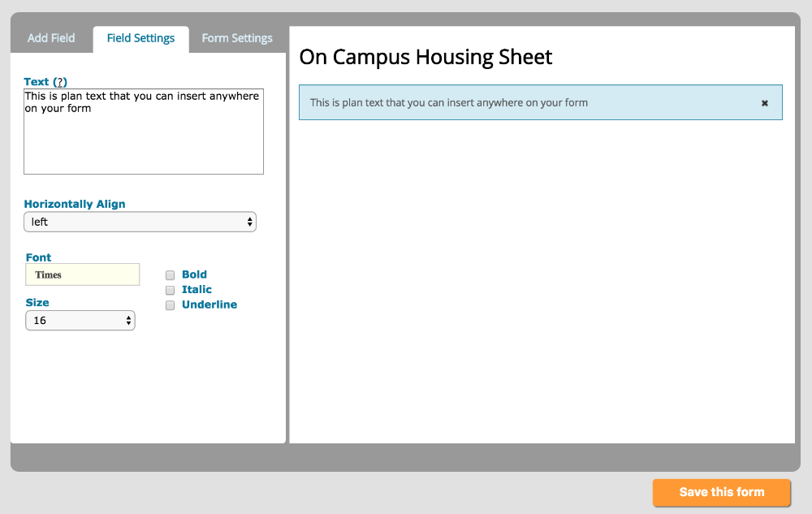The image size is (812, 514).
Task: Expand the Size dropdown showing 16
Action: [x=80, y=321]
